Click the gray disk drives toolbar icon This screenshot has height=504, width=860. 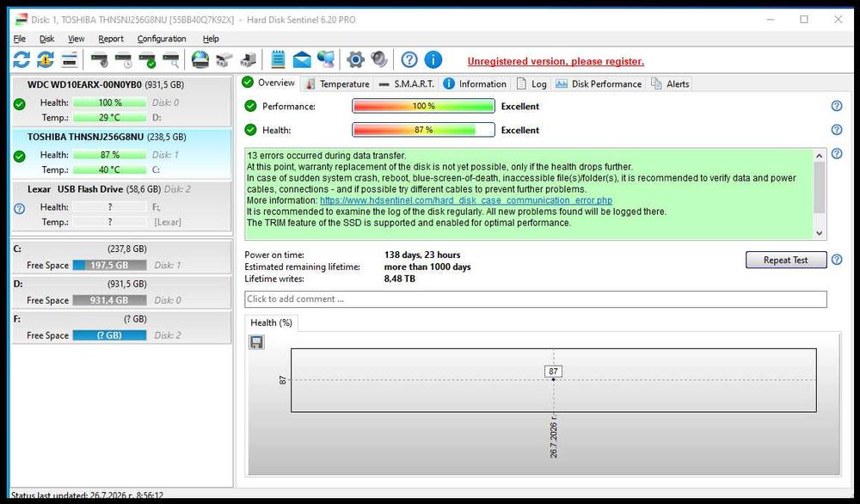pyautogui.click(x=224, y=60)
